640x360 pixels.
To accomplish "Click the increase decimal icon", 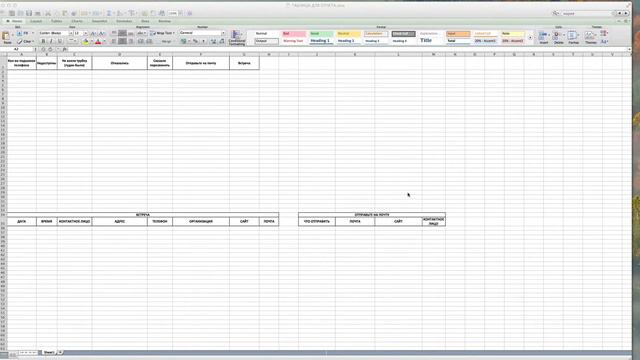I will (213, 41).
